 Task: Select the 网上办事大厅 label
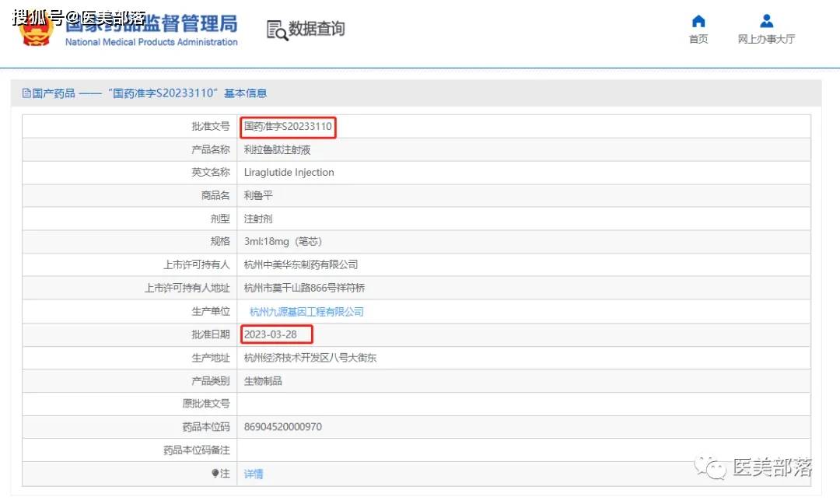coord(766,39)
